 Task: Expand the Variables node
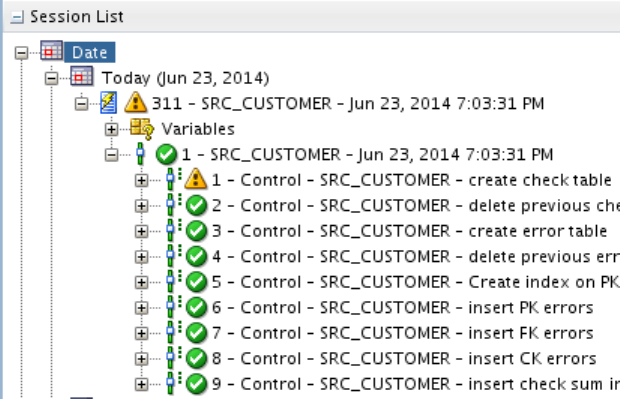click(x=112, y=129)
